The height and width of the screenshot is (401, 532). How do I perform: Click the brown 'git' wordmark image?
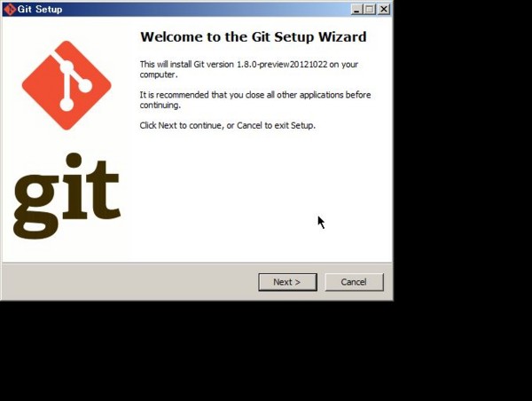tap(66, 196)
